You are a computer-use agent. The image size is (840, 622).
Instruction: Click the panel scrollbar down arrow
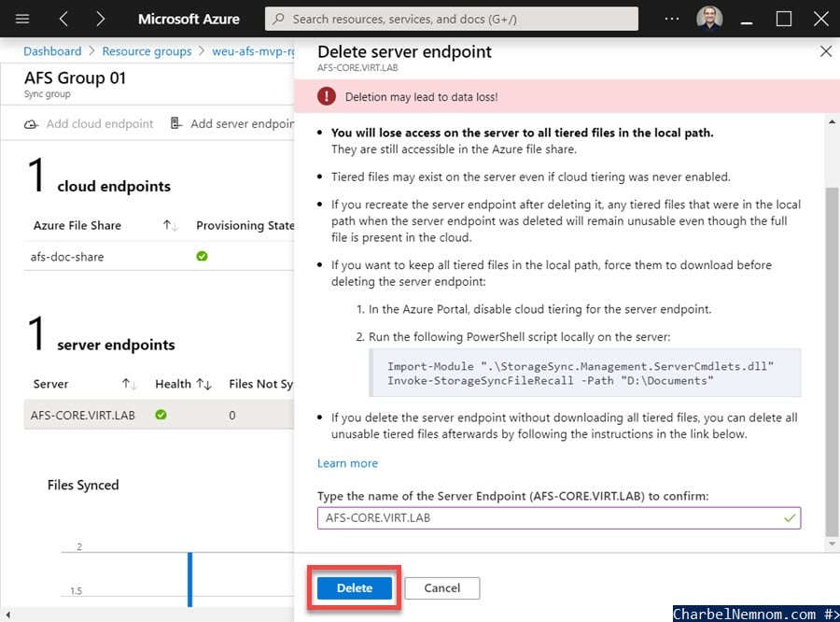832,544
